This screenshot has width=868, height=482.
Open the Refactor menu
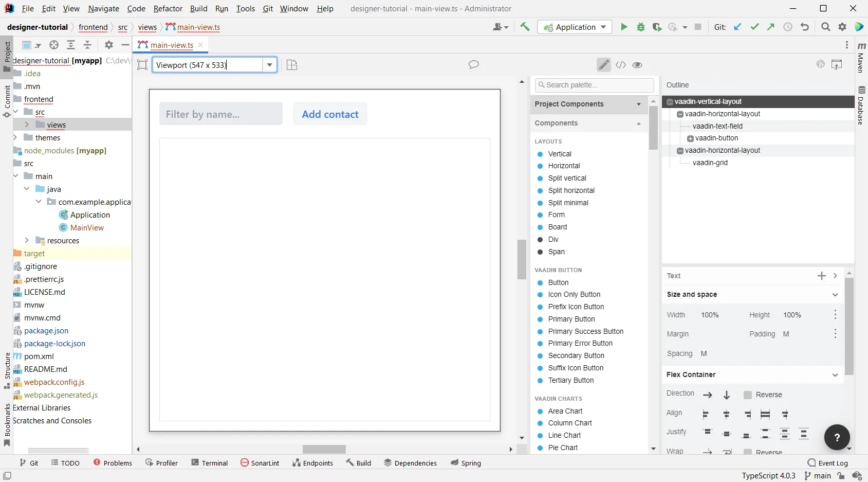click(168, 8)
